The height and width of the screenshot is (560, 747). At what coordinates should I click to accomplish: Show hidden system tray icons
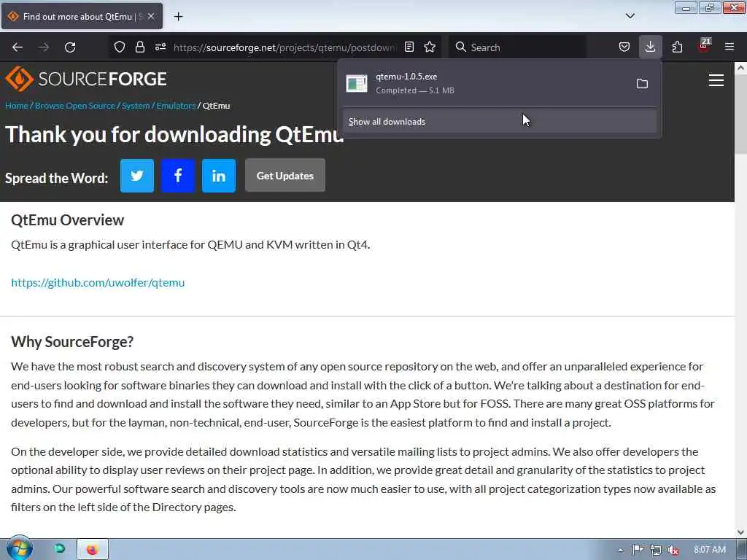tap(620, 550)
